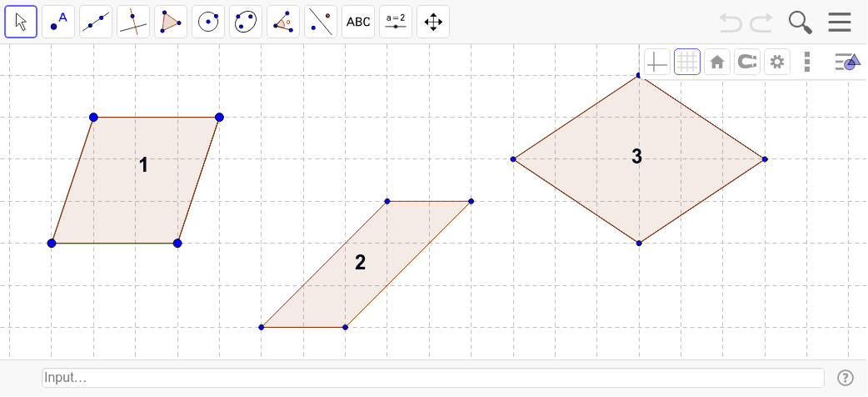Click parallelogram label 2

coord(361,262)
